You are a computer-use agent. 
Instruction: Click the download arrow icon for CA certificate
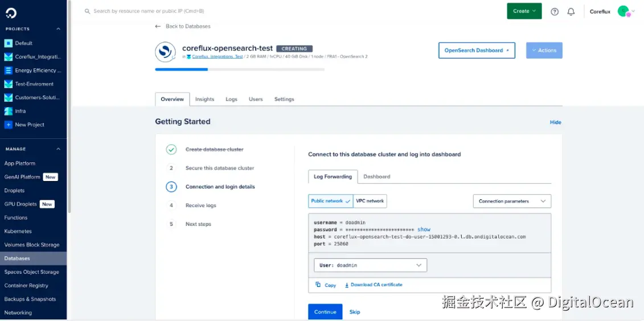347,285
